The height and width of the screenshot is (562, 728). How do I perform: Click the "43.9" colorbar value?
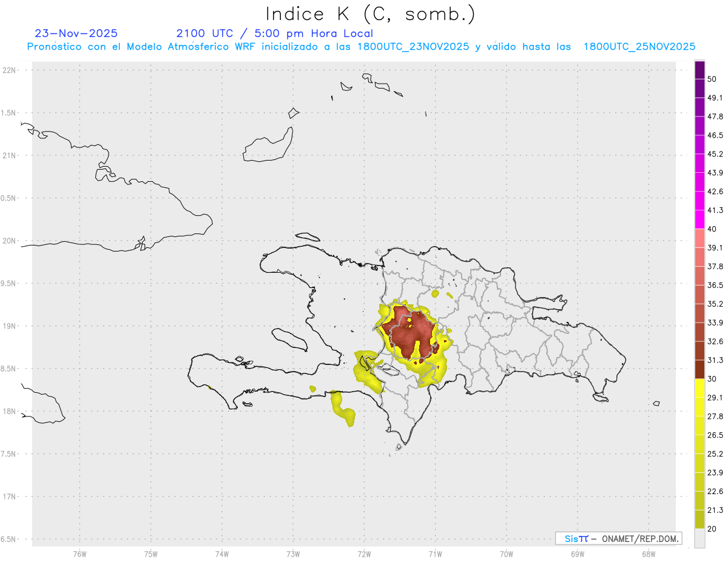[x=715, y=173]
